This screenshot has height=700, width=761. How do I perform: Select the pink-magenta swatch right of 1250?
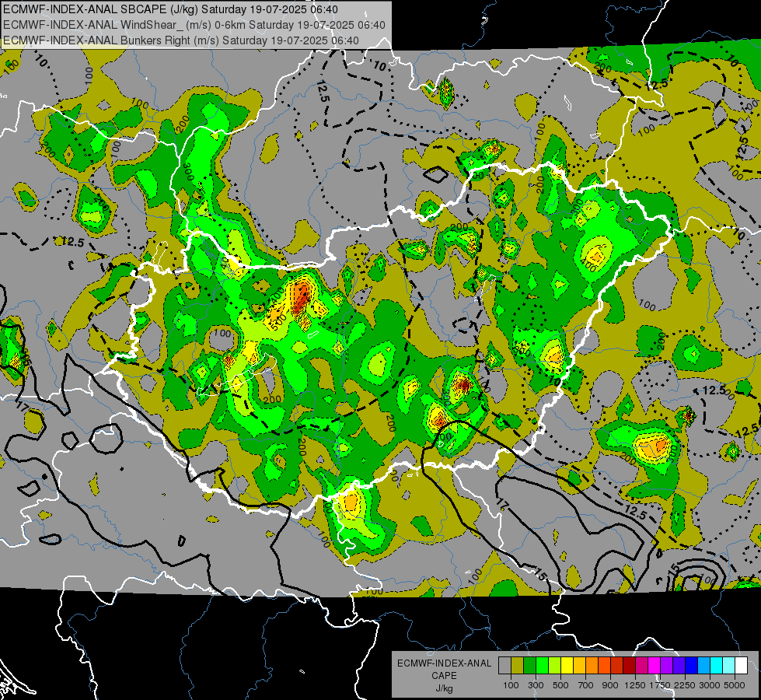tap(641, 665)
